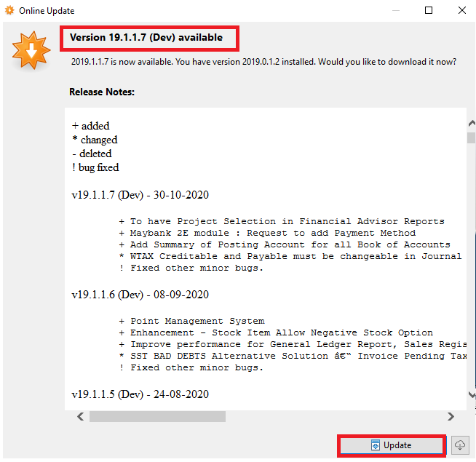The height and width of the screenshot is (462, 476).
Task: Click the 'v19.1.1.7 (Dev) - 30-10-2020' heading
Action: pos(140,195)
